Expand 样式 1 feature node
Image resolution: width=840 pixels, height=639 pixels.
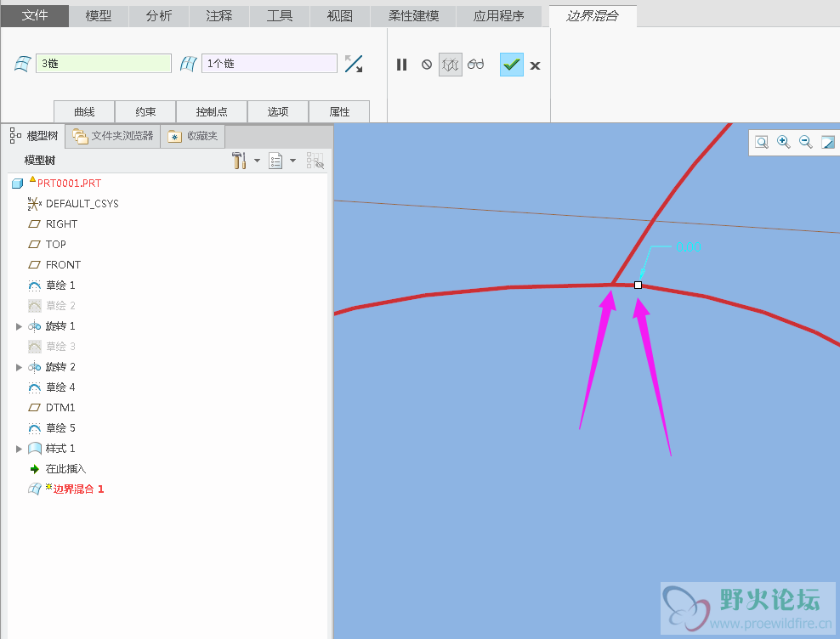click(19, 449)
